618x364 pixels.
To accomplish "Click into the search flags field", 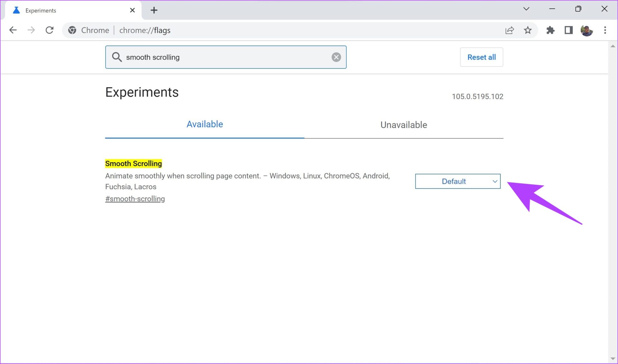I will (x=226, y=57).
